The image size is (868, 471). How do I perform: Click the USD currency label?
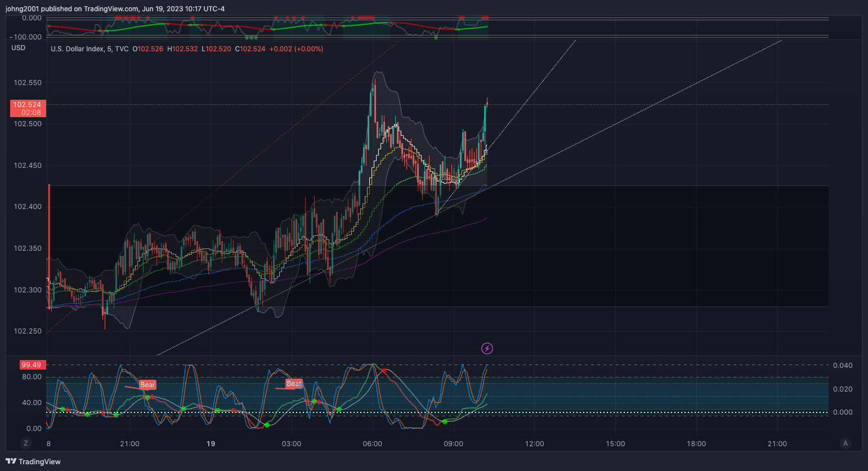(19, 48)
